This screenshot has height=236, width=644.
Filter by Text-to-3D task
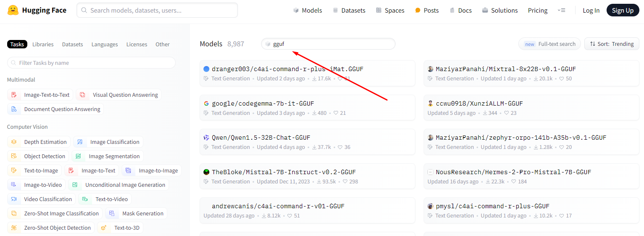tap(120, 228)
